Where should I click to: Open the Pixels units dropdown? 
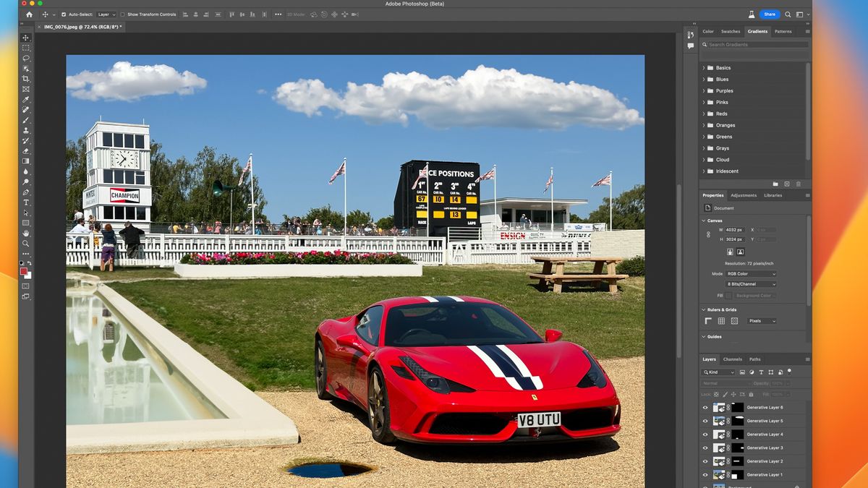point(762,321)
